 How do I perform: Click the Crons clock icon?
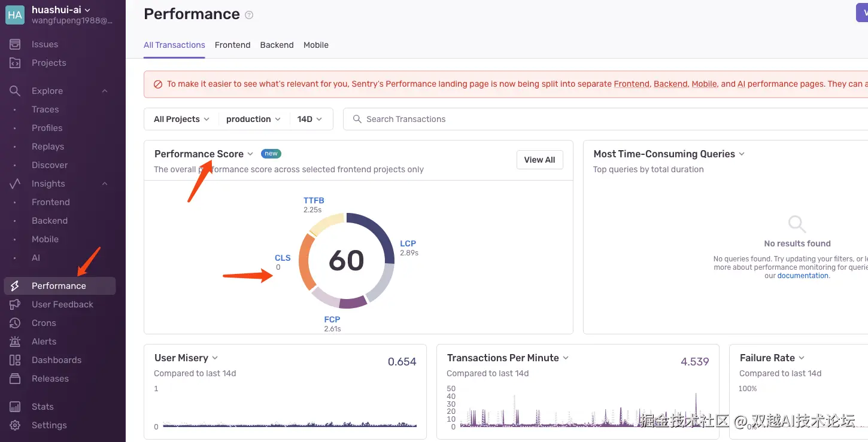click(x=15, y=323)
